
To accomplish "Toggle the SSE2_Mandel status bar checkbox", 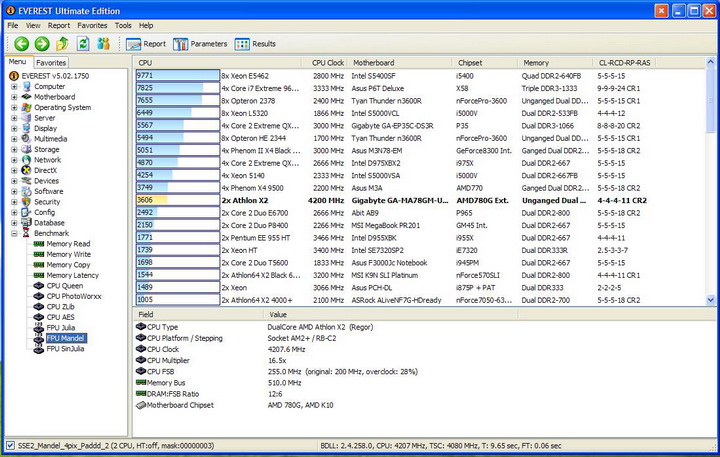I will pos(10,445).
